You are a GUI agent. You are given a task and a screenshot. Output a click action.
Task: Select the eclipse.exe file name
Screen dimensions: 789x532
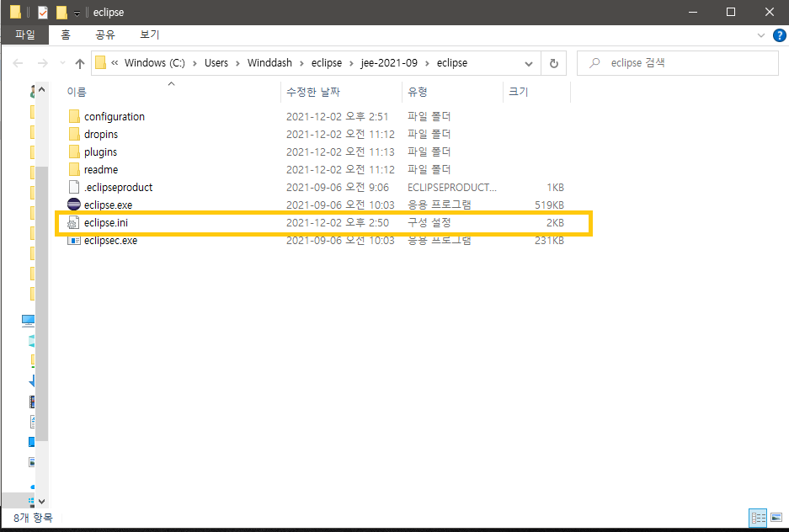108,205
